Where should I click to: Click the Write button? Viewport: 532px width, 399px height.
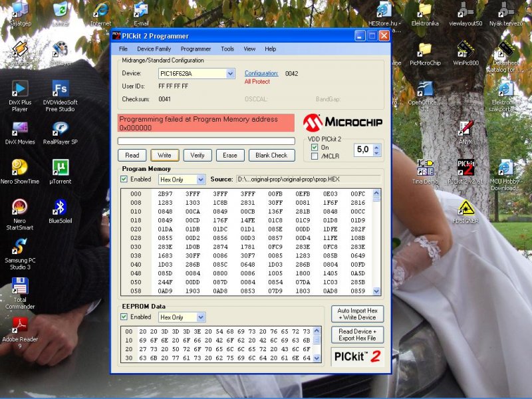coord(164,156)
